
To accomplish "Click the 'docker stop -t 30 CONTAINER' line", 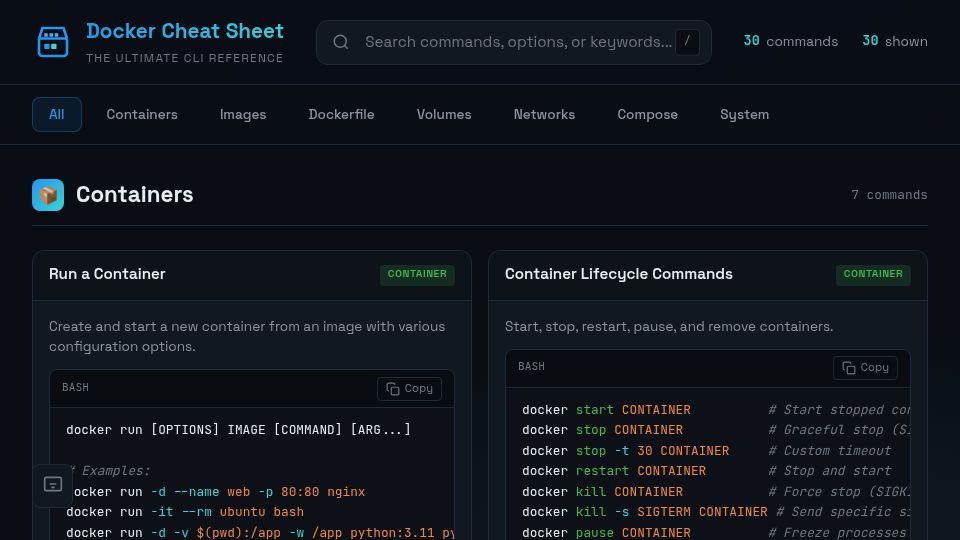I will coord(626,451).
